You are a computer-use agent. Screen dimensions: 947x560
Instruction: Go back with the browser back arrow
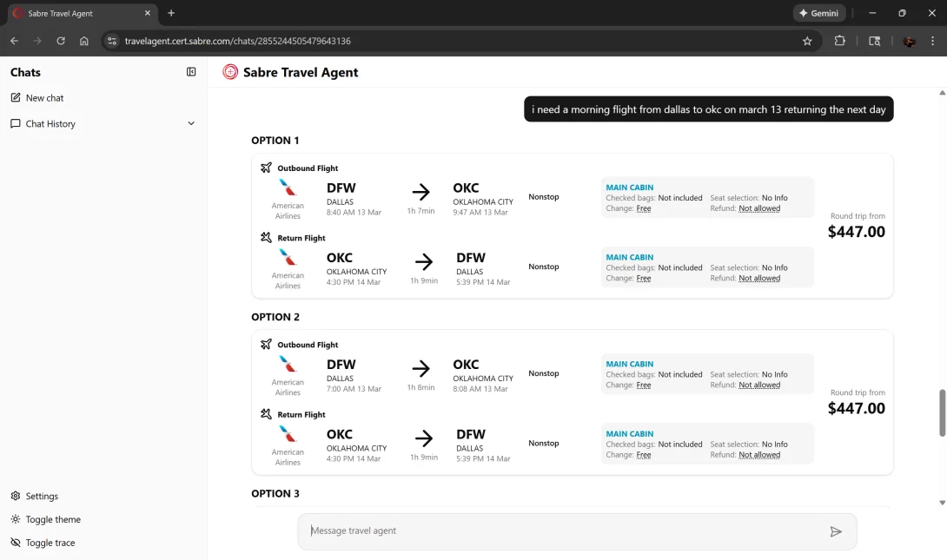click(x=15, y=41)
